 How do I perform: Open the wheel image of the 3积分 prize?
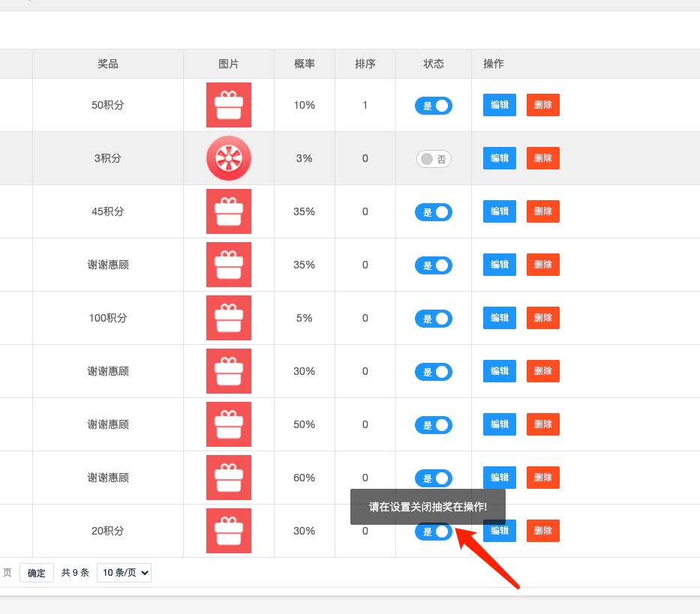point(229,158)
